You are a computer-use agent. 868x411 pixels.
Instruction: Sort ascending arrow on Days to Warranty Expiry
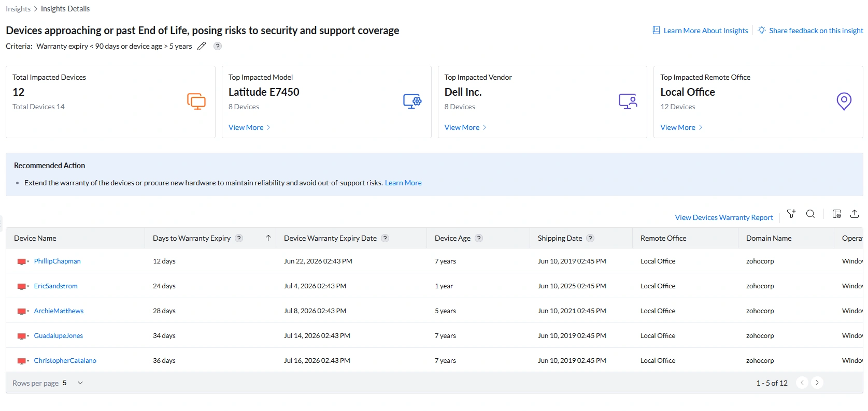(x=268, y=238)
